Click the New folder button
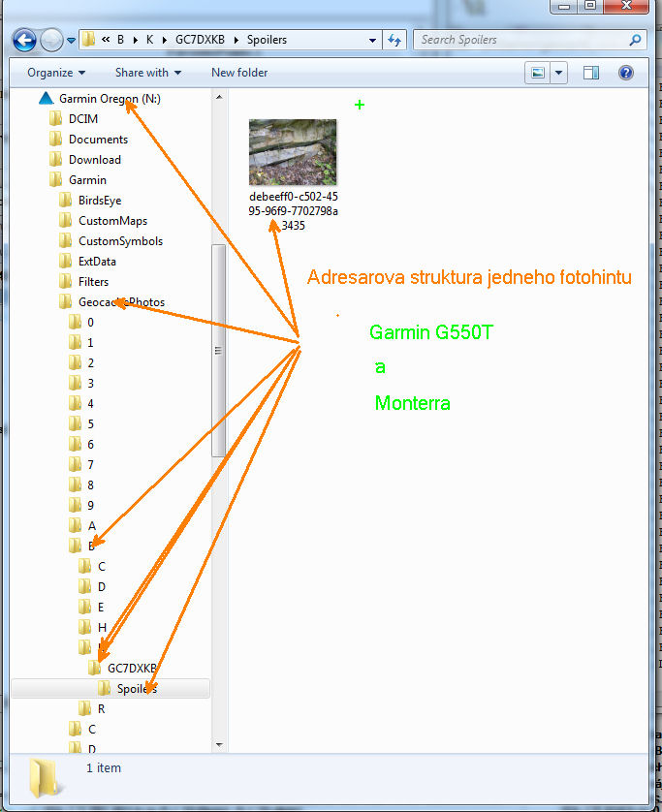 click(241, 73)
